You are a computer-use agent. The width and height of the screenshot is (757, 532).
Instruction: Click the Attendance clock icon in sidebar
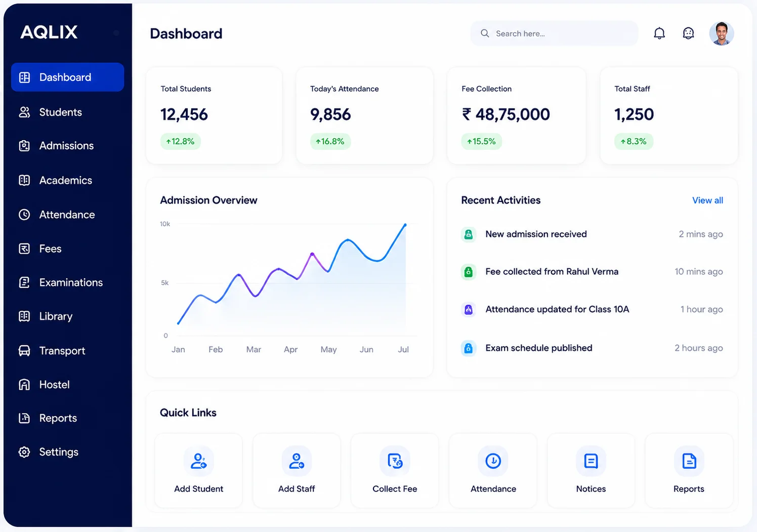24,215
